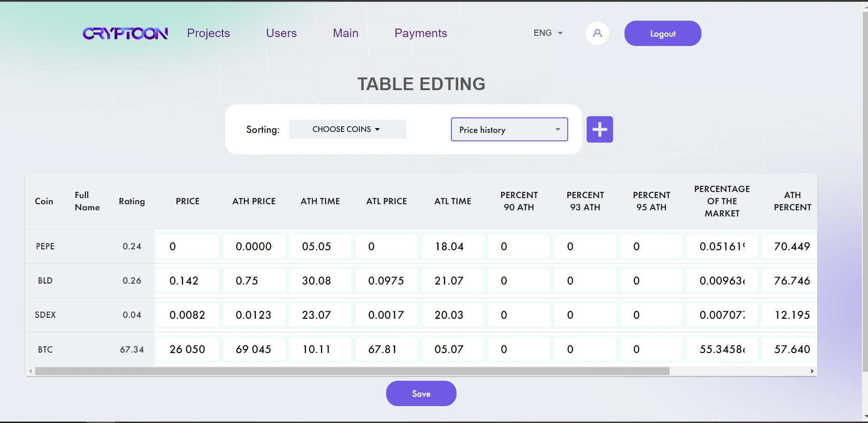Edit SDEX ATL time 20.03
This screenshot has height=423, width=868.
[453, 315]
